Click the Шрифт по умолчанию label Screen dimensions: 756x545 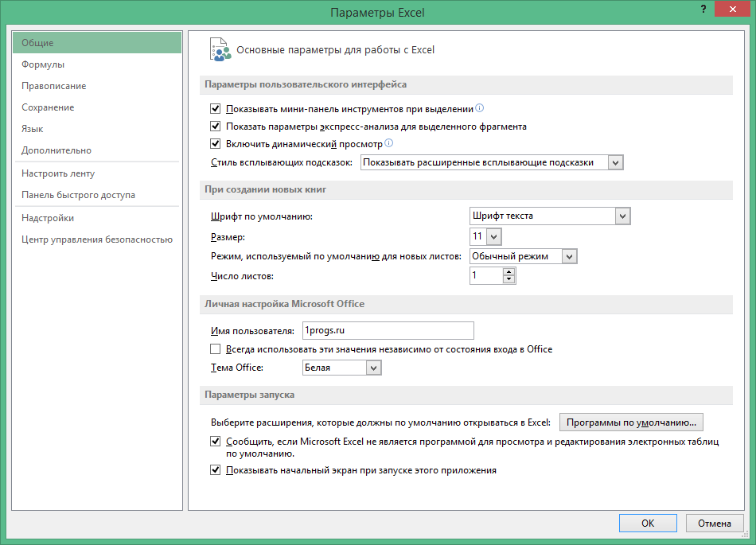tap(262, 216)
